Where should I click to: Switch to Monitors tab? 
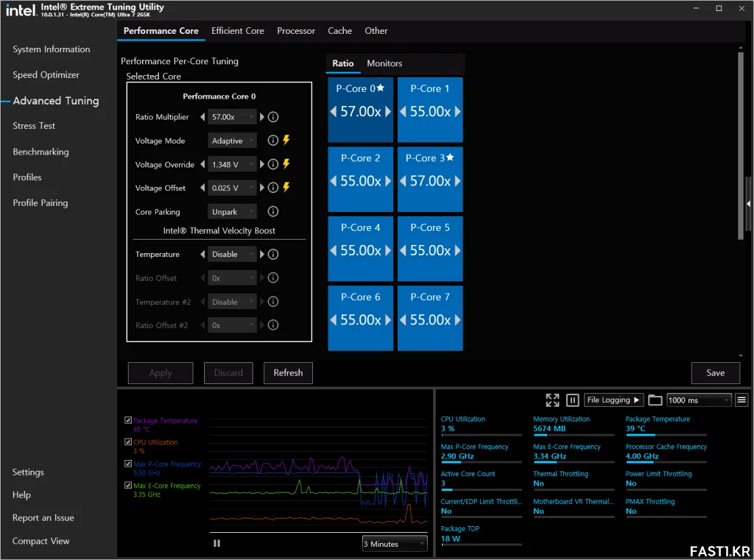pyautogui.click(x=384, y=63)
